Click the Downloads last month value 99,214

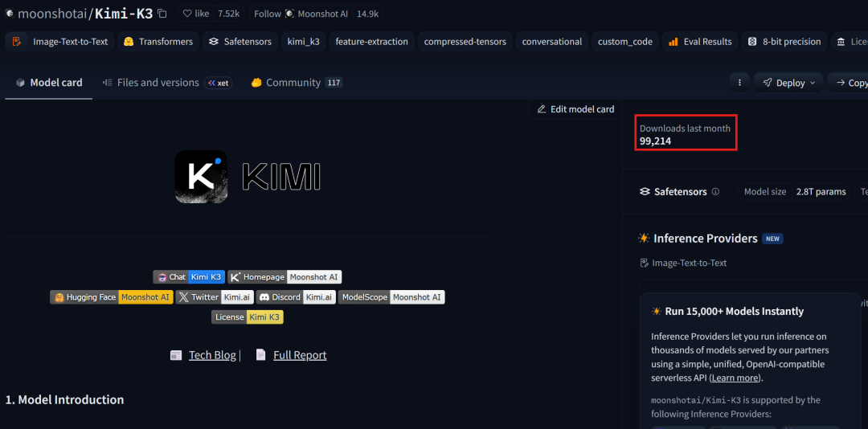(x=656, y=141)
